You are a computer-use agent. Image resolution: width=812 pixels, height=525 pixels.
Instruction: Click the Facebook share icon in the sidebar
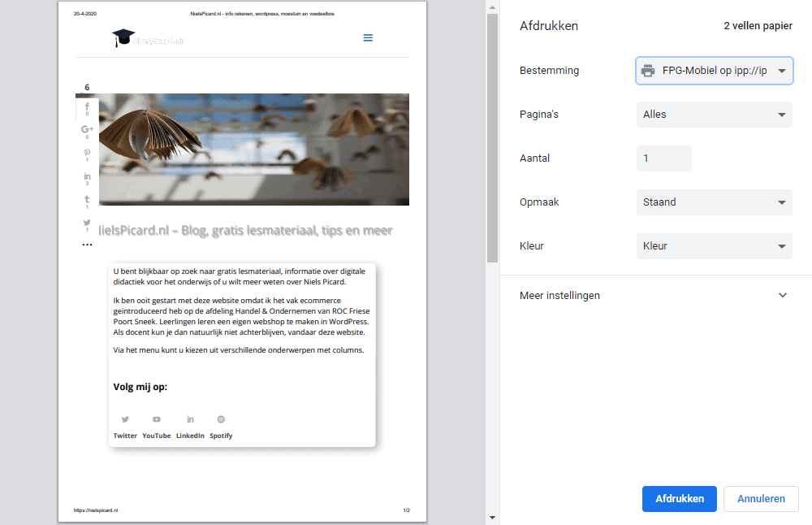[x=87, y=106]
